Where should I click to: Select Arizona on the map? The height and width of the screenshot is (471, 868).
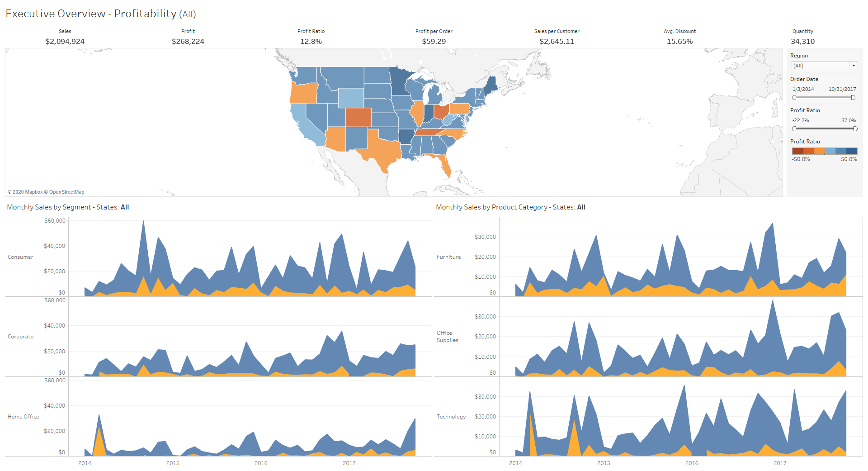[336, 139]
